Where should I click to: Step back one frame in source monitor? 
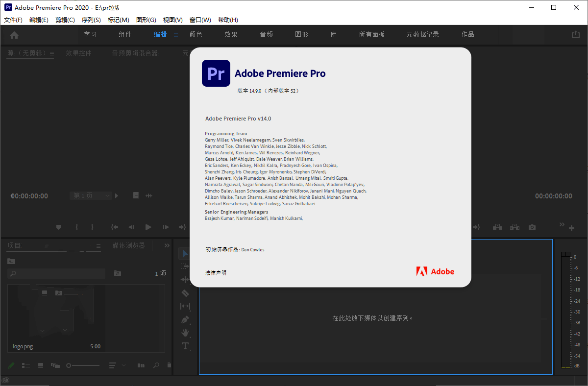pos(131,227)
